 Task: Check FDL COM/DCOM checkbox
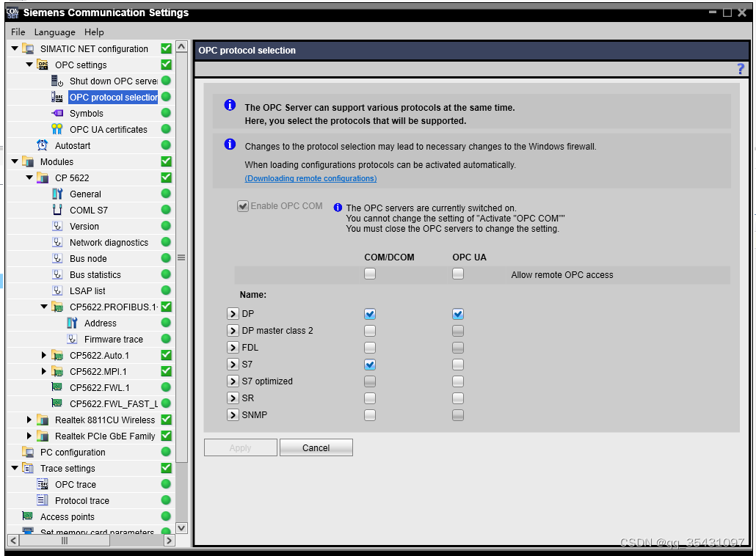pos(370,348)
